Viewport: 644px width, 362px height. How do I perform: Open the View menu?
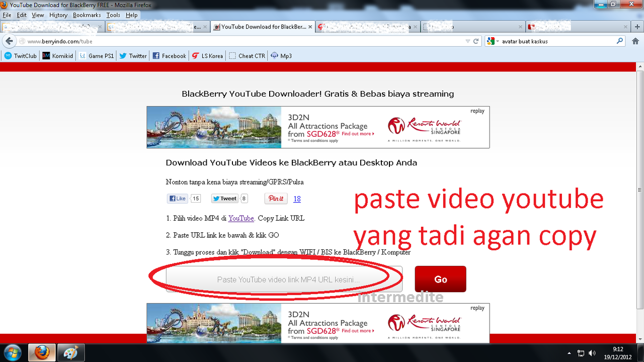point(38,15)
